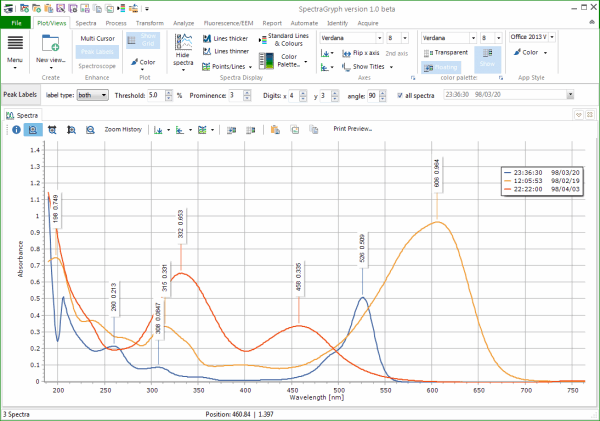Expand the Points/Lines dropdown
The width and height of the screenshot is (600, 421).
250,67
